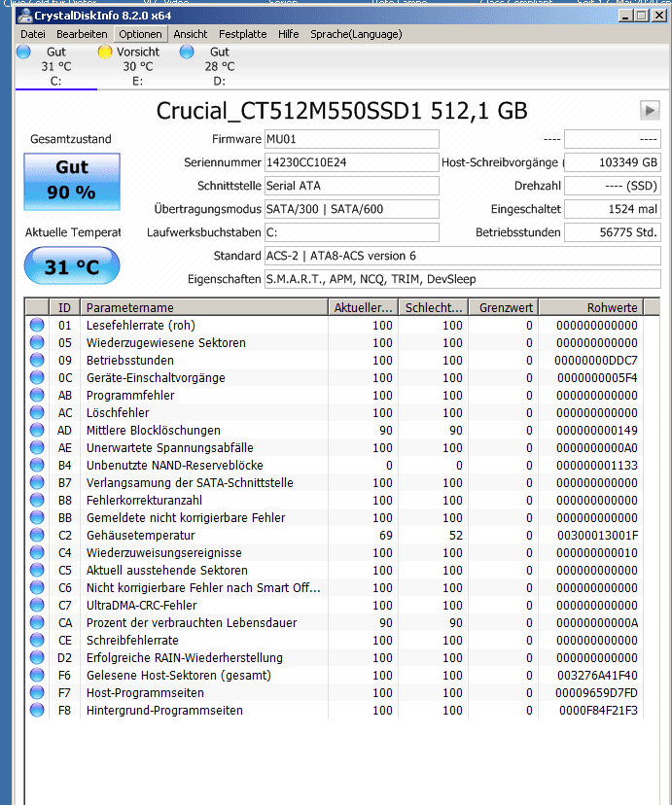The image size is (672, 805).
Task: Click the Eigenschaften field with S.M.A.R.T.
Action: point(463,279)
